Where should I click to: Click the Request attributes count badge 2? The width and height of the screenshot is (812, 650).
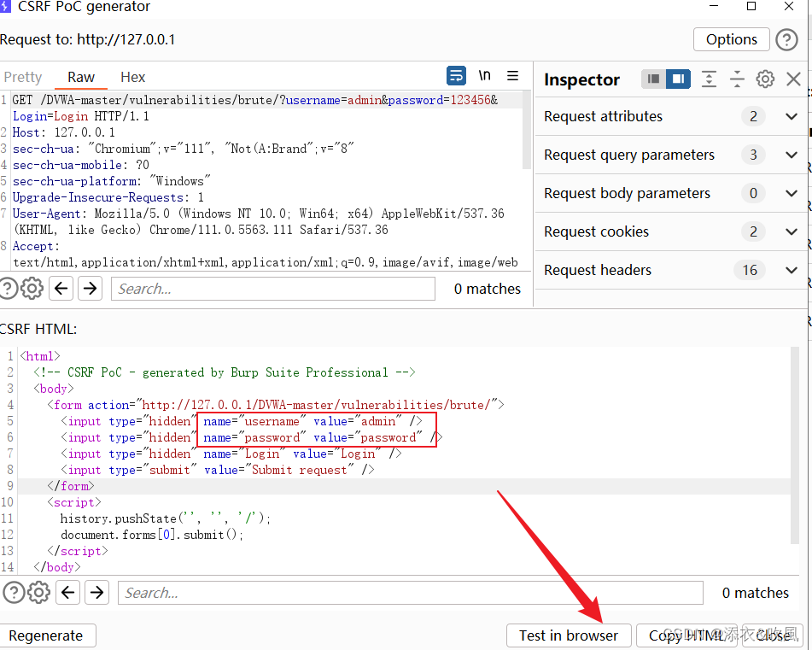point(753,116)
